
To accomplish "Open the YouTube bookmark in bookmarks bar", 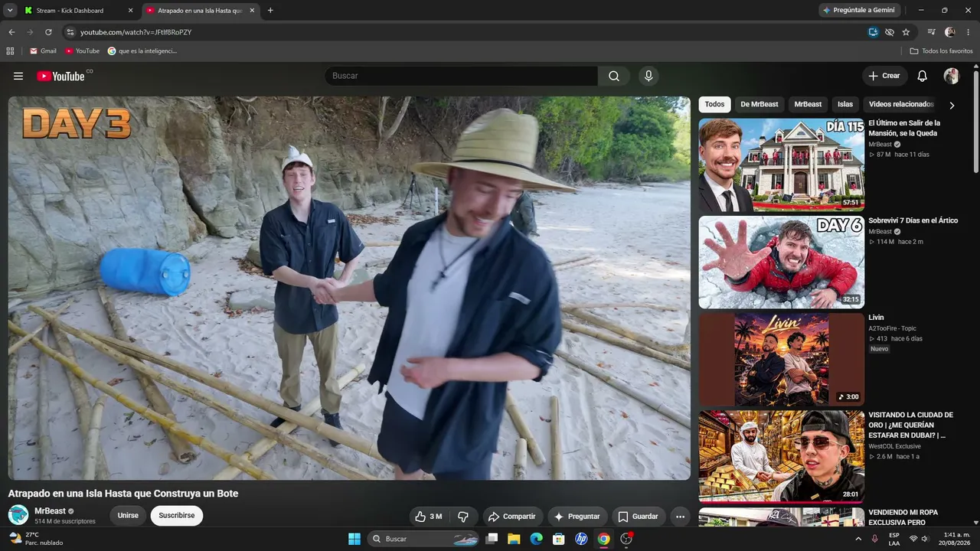I will [82, 51].
